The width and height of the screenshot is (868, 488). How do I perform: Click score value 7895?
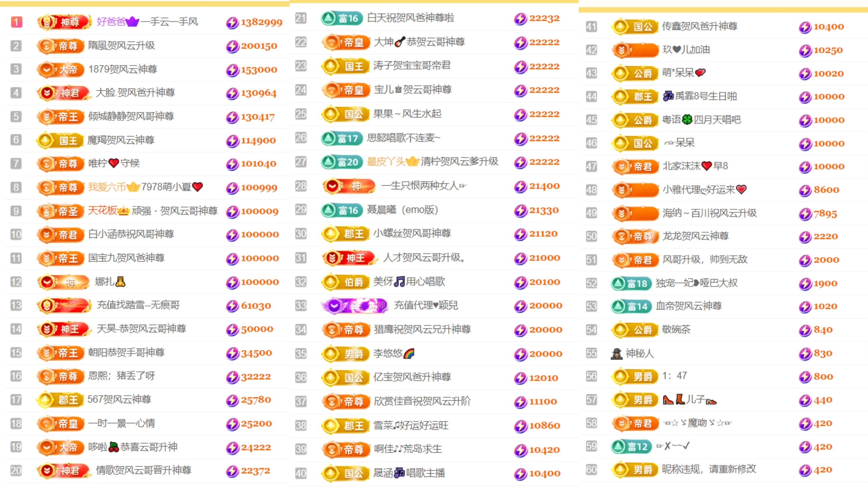point(825,214)
